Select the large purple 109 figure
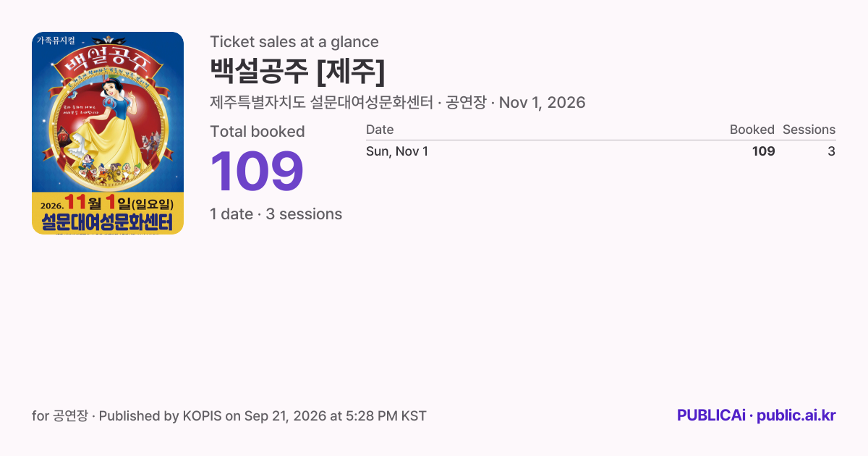The height and width of the screenshot is (456, 868). click(257, 172)
